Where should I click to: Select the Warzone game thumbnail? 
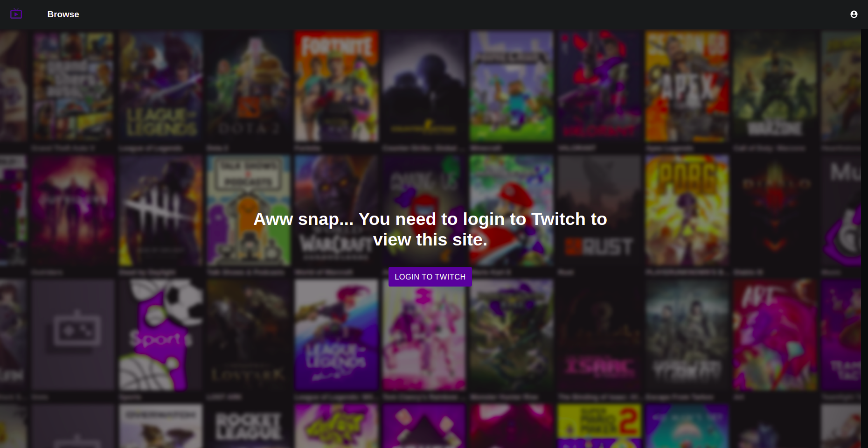pyautogui.click(x=774, y=86)
